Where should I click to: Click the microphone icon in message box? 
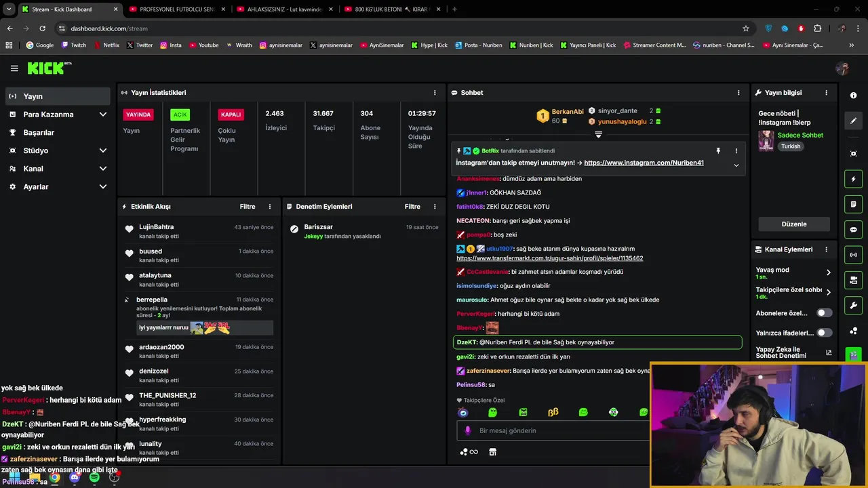click(467, 430)
